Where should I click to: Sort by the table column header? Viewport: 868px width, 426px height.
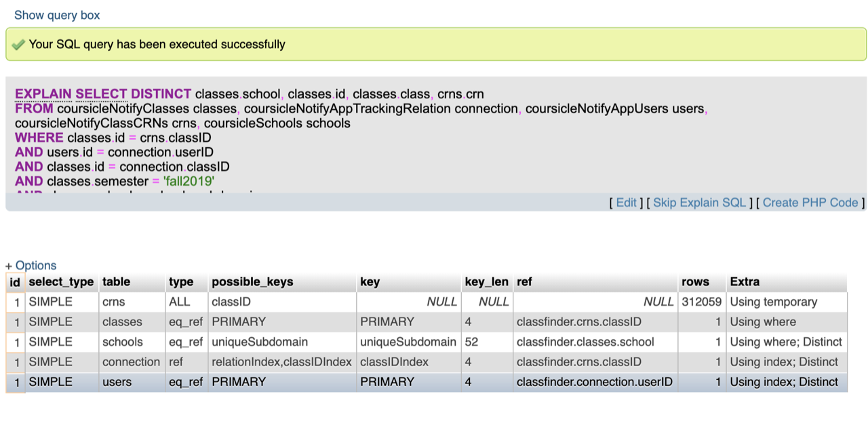point(116,282)
